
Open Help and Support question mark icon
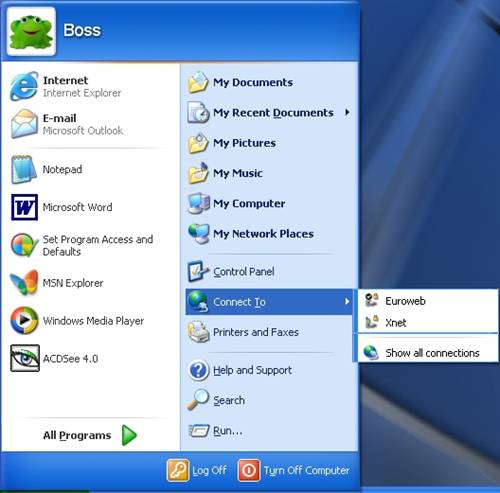[x=199, y=370]
